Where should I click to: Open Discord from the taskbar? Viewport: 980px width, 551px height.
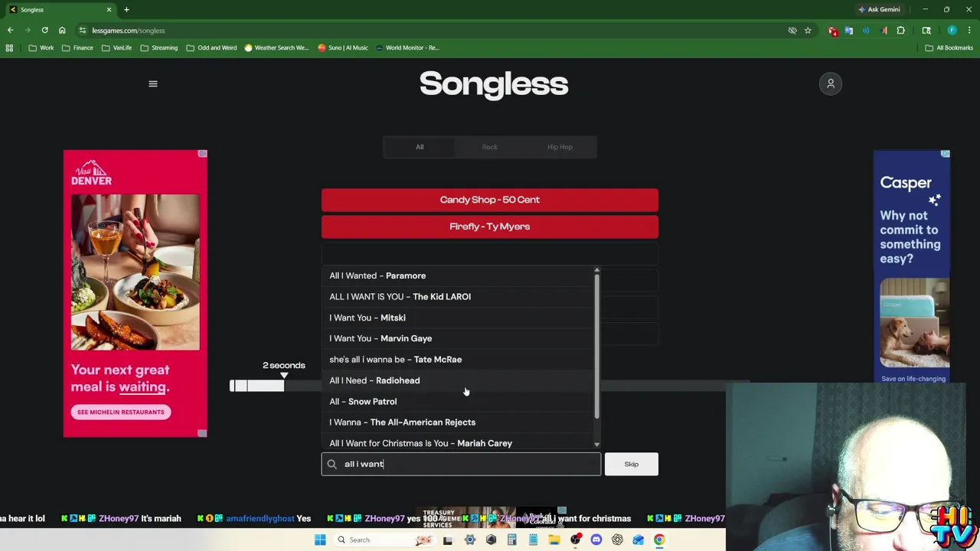596,540
